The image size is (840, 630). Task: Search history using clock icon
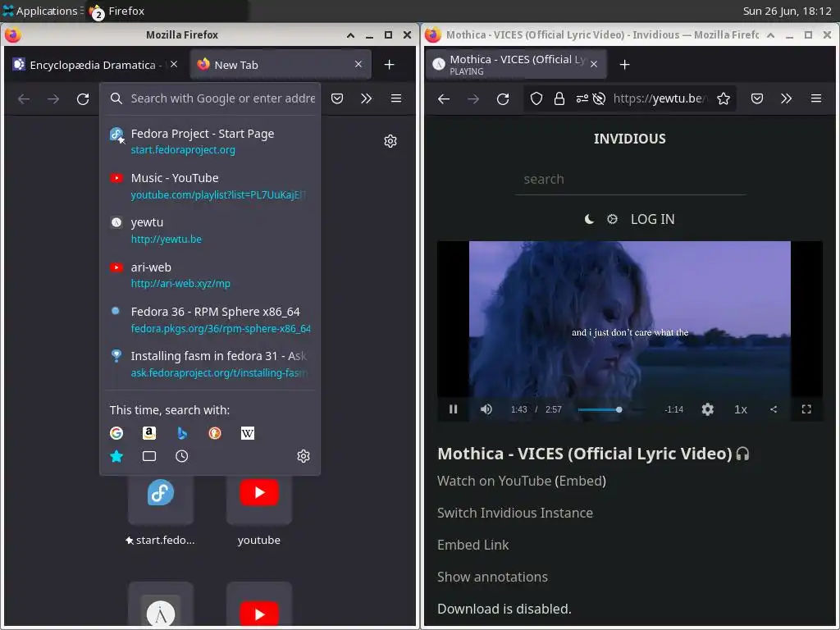(x=182, y=456)
